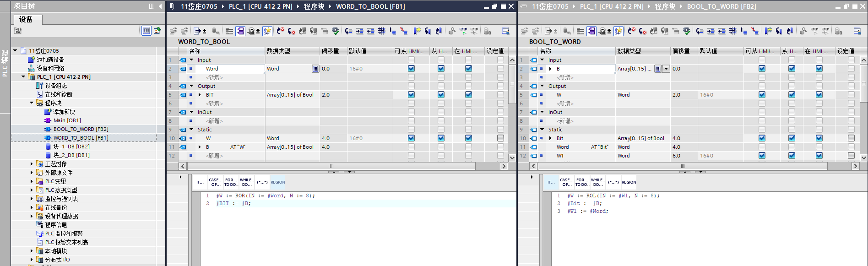Click the Word name field in Input section
Image resolution: width=868 pixels, height=266 pixels.
(229, 69)
